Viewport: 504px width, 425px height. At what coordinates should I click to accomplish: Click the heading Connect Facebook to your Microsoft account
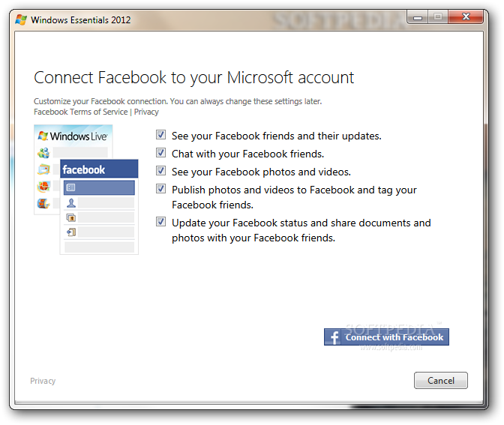193,78
